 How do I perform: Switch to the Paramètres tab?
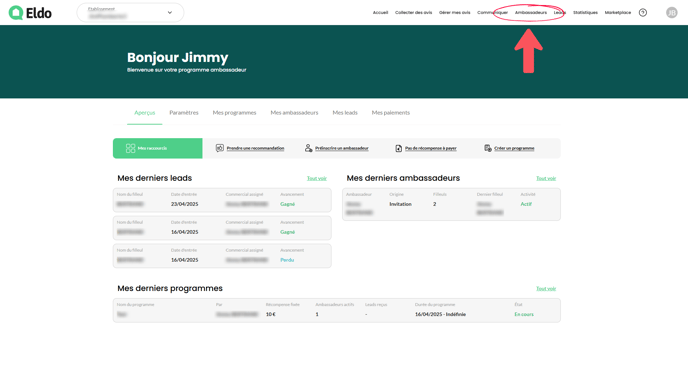tap(184, 113)
